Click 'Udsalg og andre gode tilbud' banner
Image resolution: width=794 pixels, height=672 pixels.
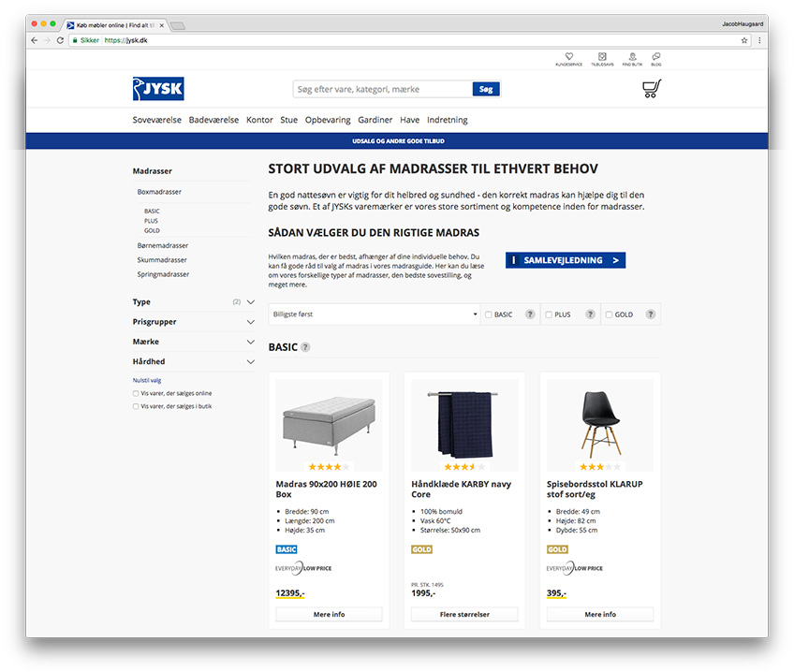point(398,141)
